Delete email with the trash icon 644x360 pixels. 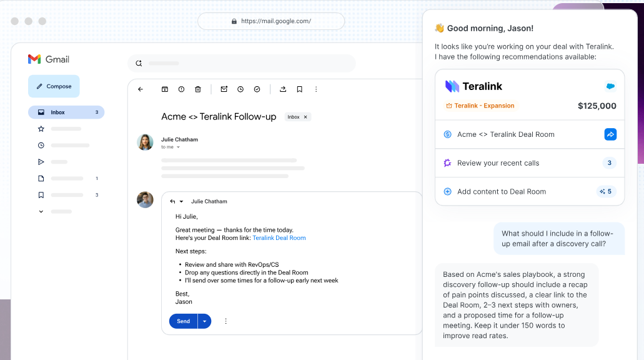(198, 89)
